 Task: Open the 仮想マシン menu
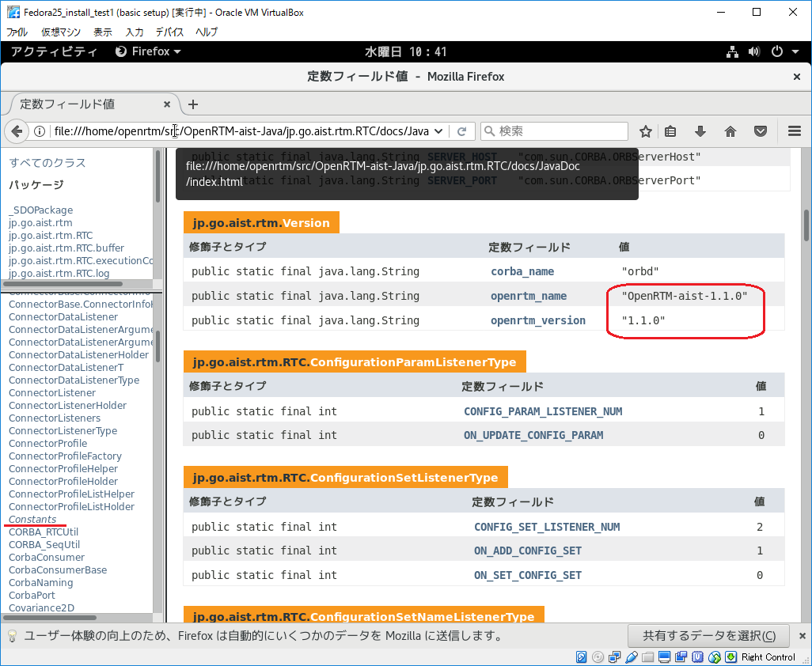tap(61, 32)
